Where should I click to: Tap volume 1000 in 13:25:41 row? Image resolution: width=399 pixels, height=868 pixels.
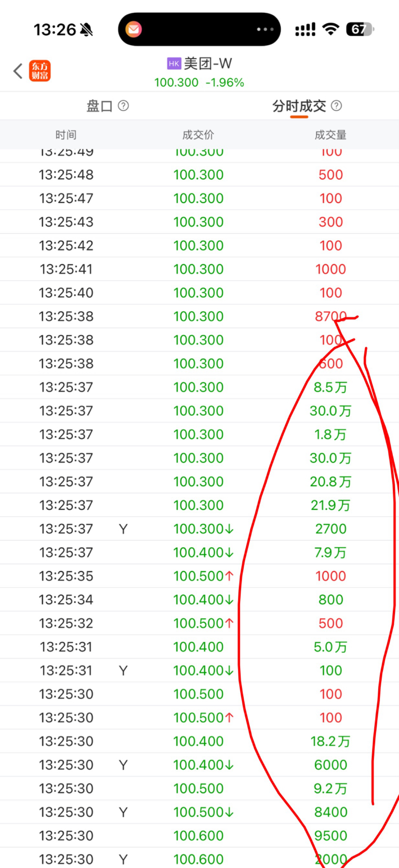[330, 269]
